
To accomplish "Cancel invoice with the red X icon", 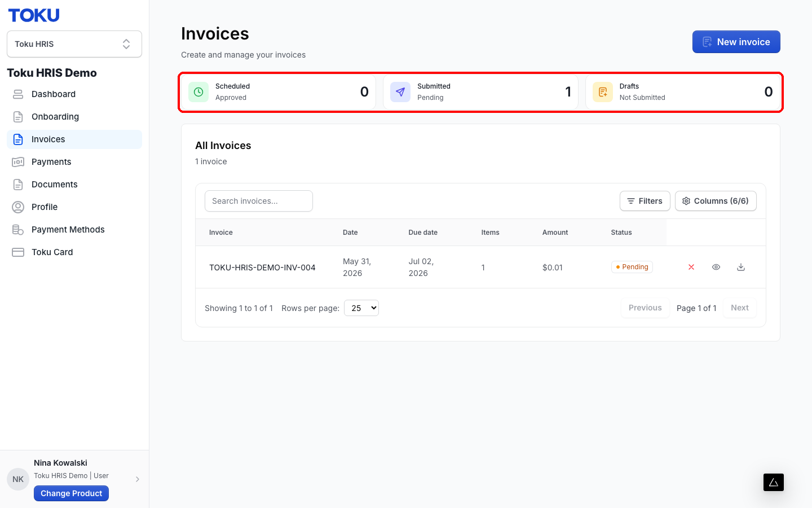I will point(691,267).
